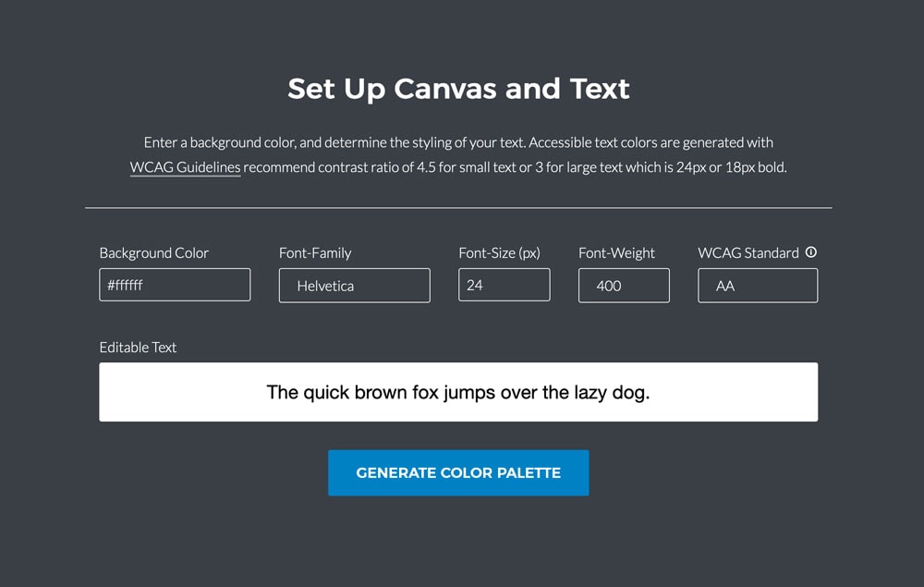Open the WCAG Standard dropdown showing AA
Viewport: 924px width, 587px height.
coord(758,286)
